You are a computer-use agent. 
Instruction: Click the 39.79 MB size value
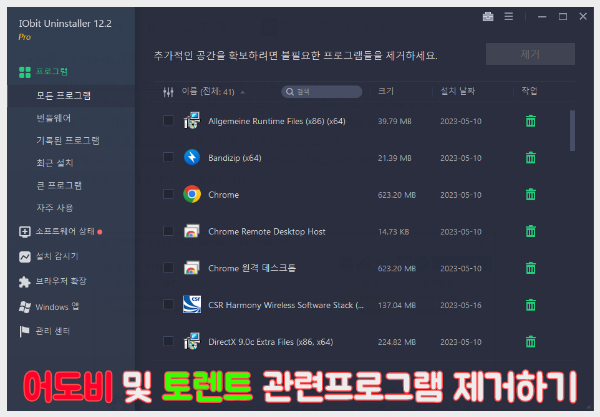395,121
